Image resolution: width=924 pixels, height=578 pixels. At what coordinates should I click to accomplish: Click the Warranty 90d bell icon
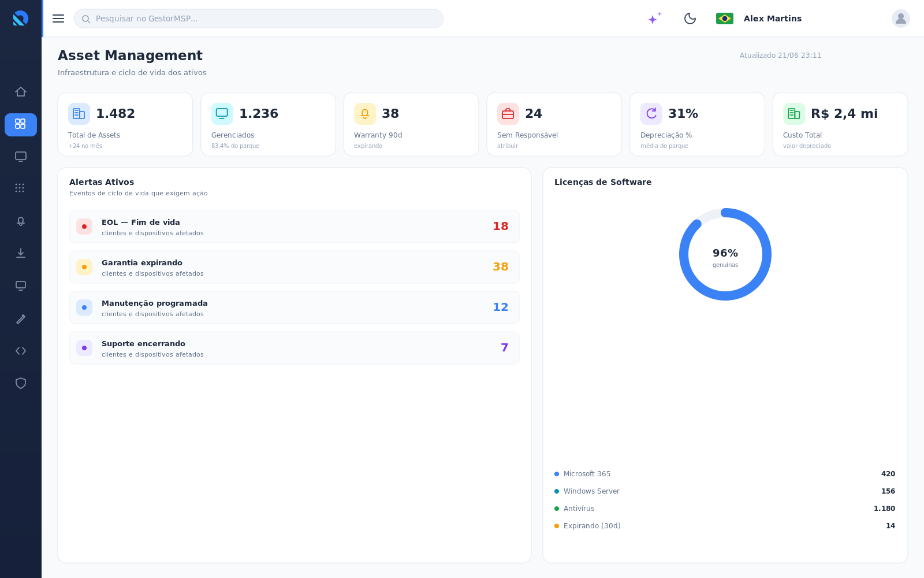click(x=365, y=114)
